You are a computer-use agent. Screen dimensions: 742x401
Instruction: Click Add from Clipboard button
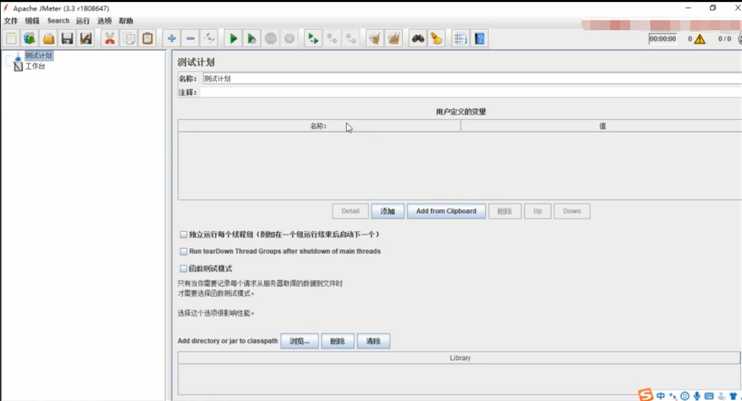[446, 211]
